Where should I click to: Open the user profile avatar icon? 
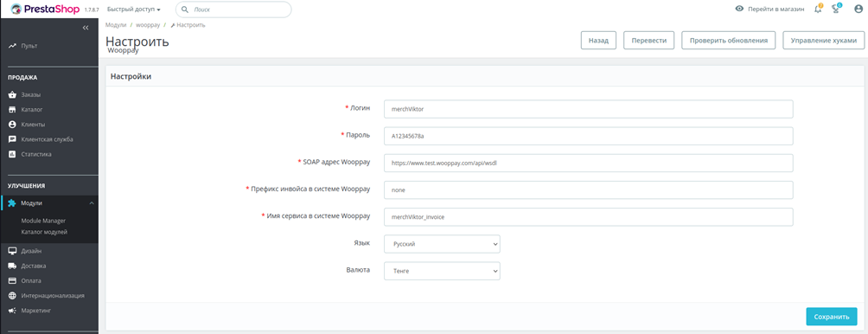pyautogui.click(x=858, y=9)
